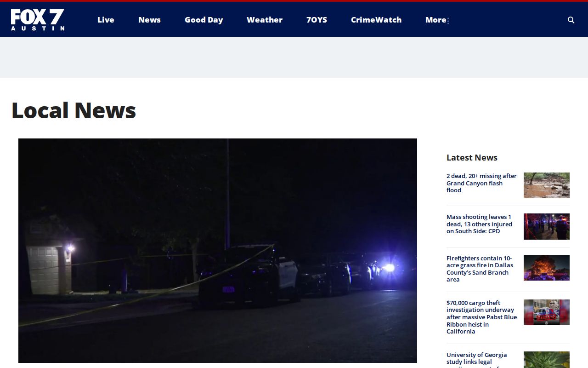Select the Latest News heading
The height and width of the screenshot is (368, 588).
[x=472, y=157]
